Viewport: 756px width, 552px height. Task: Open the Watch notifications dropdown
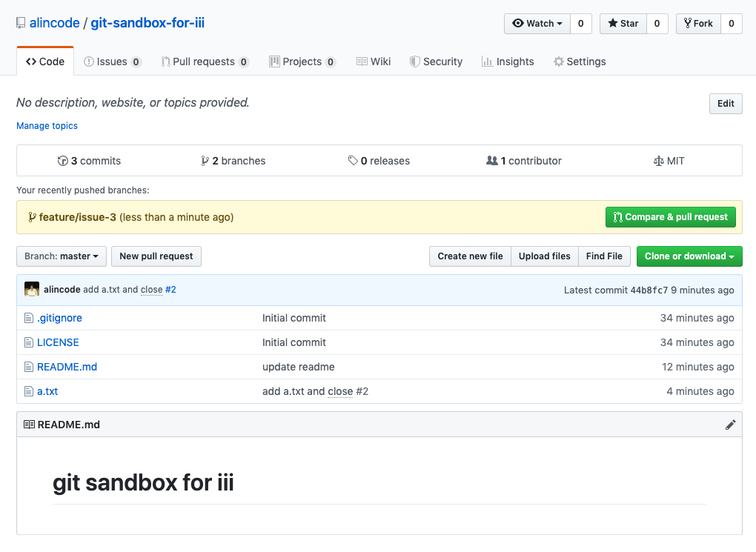(537, 24)
